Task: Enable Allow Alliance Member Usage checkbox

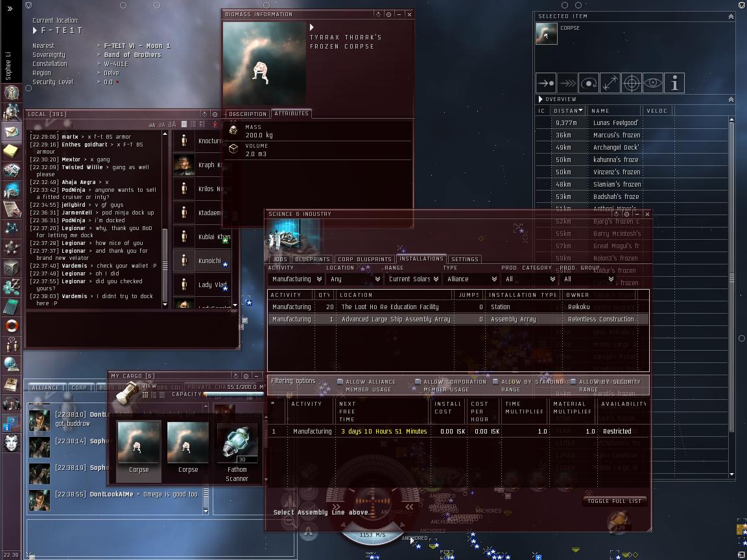Action: [340, 381]
